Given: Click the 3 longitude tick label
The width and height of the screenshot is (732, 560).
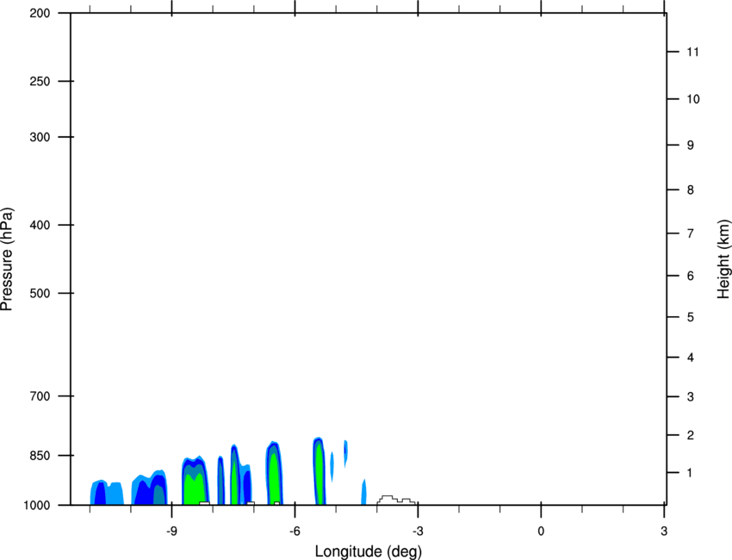Looking at the screenshot, I should click(664, 531).
